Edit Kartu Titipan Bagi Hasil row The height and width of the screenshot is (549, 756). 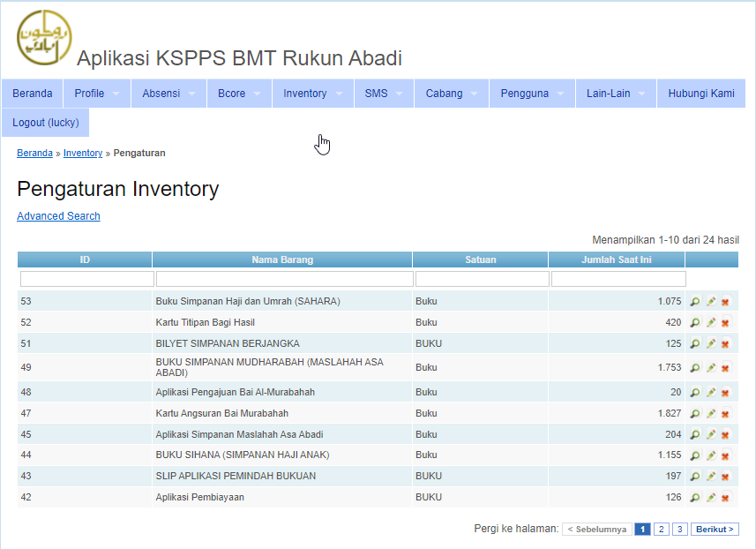(x=711, y=322)
